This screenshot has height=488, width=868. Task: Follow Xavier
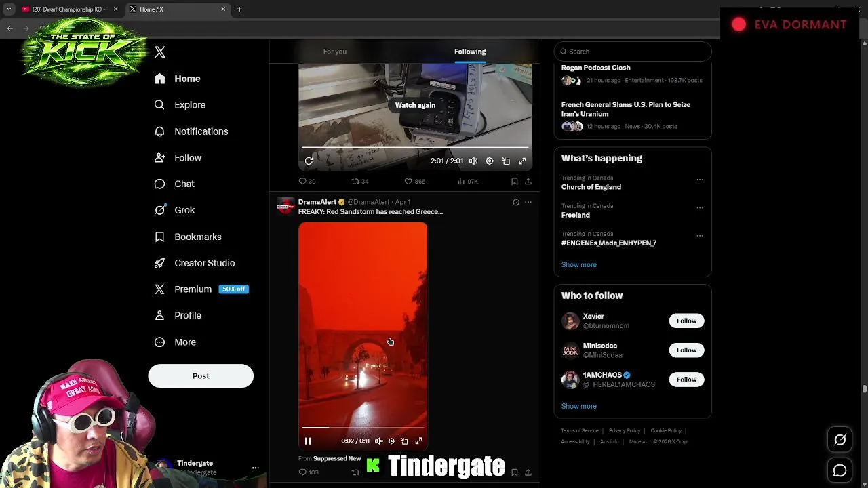pos(686,321)
